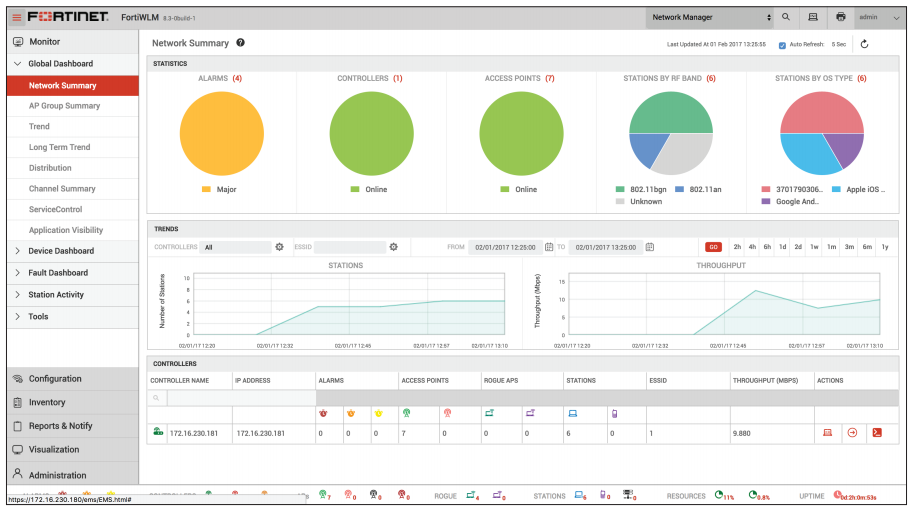The width and height of the screenshot is (911, 511).
Task: Open the Controllers All dropdown
Action: pos(235,247)
